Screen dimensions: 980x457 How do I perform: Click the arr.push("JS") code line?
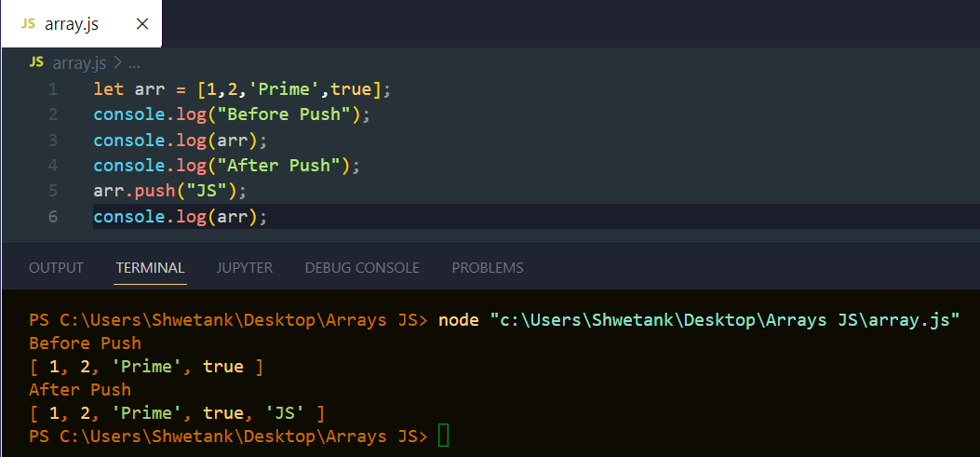170,192
